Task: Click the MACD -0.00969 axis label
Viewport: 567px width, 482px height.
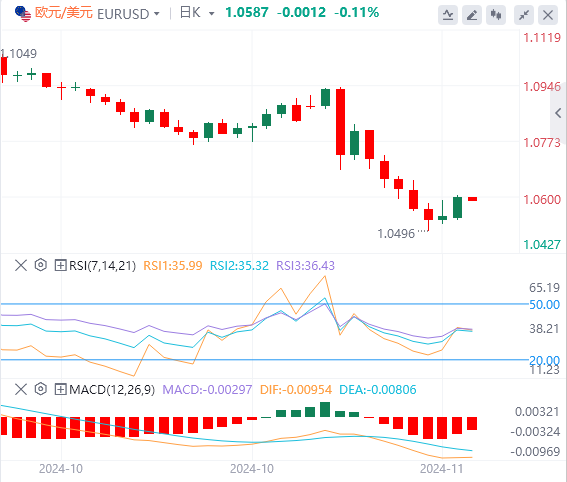Action: (x=535, y=452)
